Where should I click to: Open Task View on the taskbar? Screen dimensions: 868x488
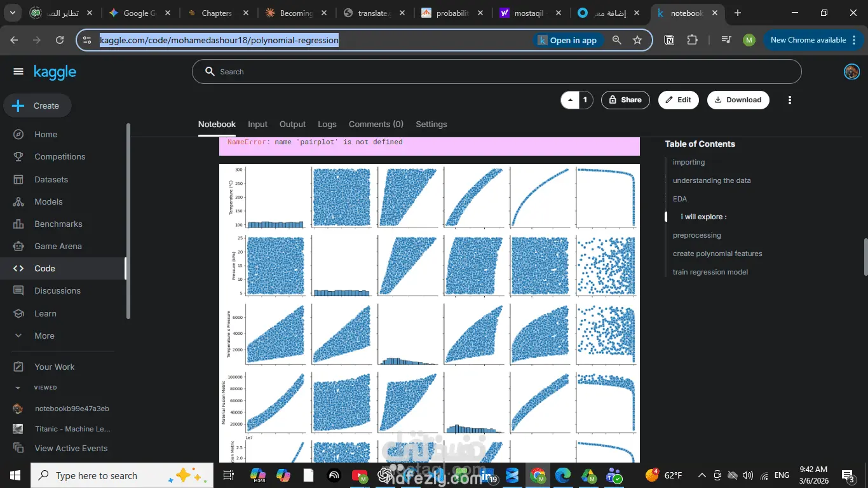tap(229, 475)
